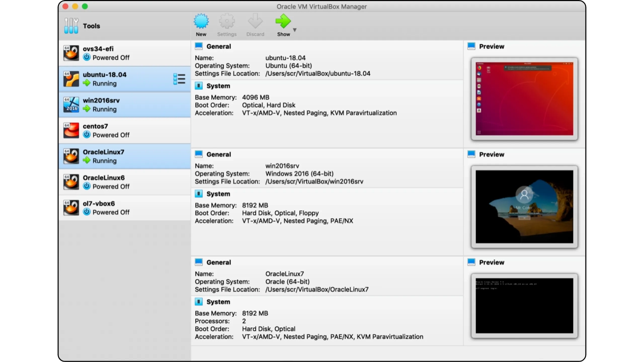Click the Windows 2016 login preview thumbnail
Viewport: 644px width, 362px height.
click(524, 207)
